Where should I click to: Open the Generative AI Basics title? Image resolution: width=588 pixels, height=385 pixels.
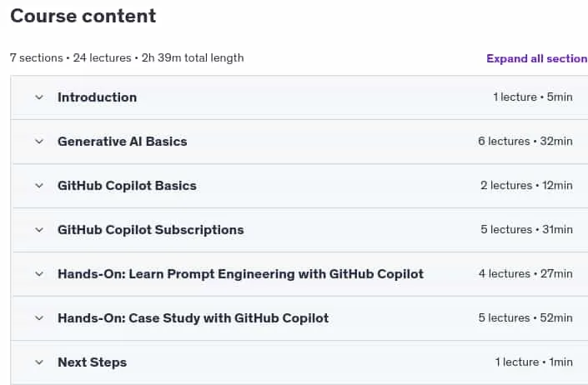[123, 142]
